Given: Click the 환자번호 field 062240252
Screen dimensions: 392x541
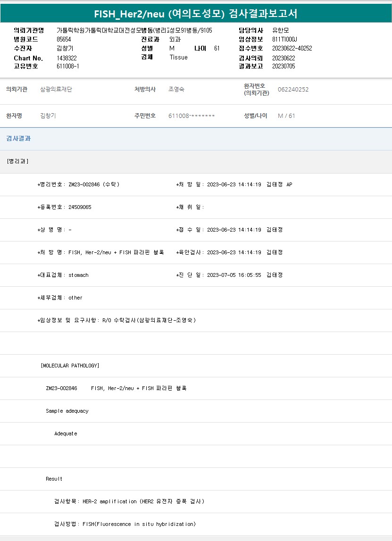Looking at the screenshot, I should click(x=293, y=89).
